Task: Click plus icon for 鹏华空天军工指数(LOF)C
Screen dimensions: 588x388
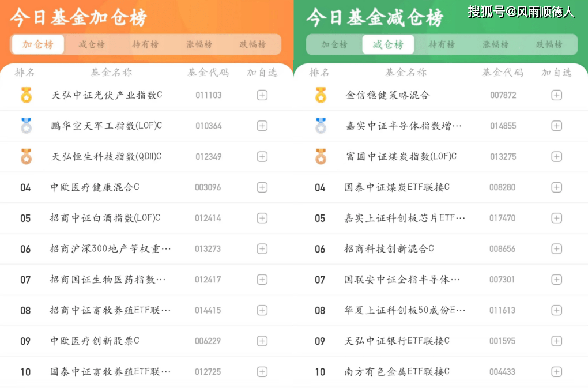Action: [262, 126]
